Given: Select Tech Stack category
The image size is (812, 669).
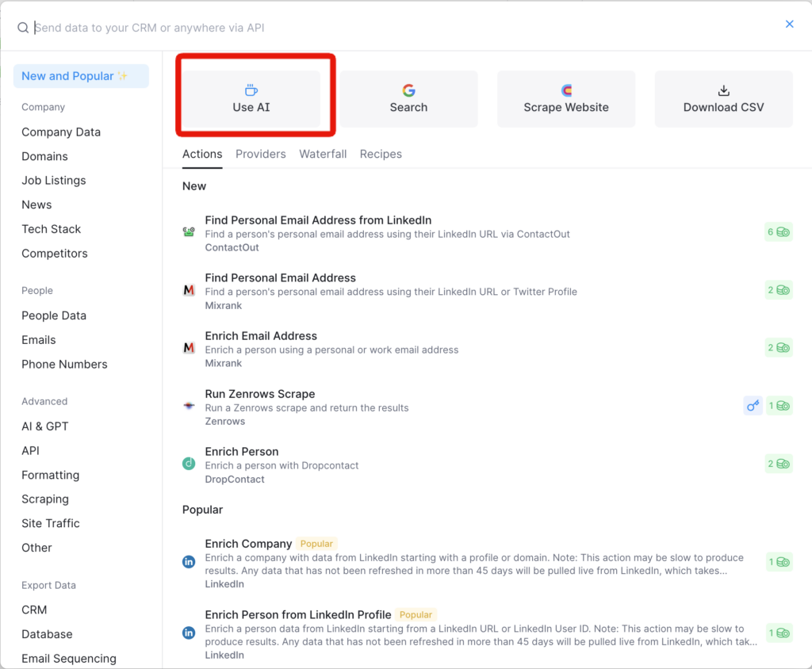Looking at the screenshot, I should [52, 229].
